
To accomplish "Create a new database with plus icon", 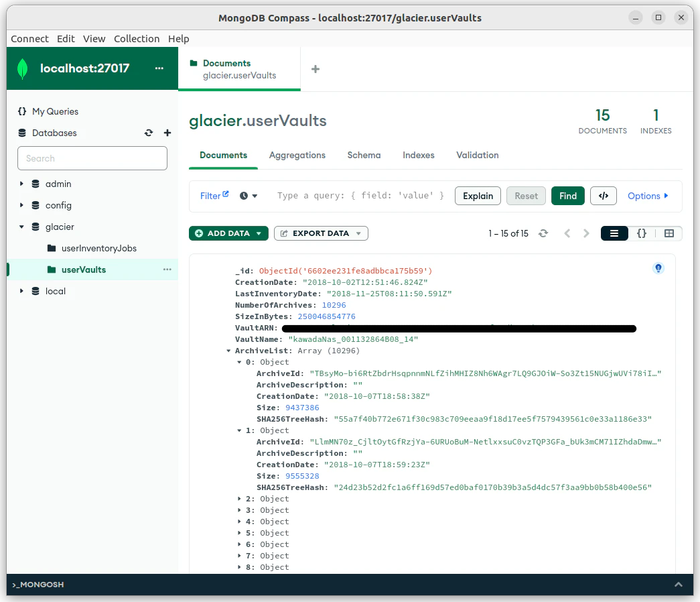I will pos(167,133).
